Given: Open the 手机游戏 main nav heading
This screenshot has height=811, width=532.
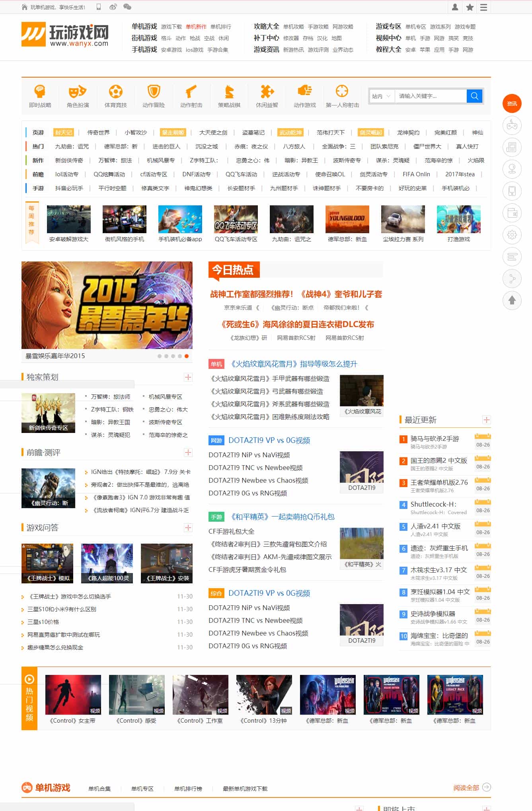Looking at the screenshot, I should (x=144, y=49).
